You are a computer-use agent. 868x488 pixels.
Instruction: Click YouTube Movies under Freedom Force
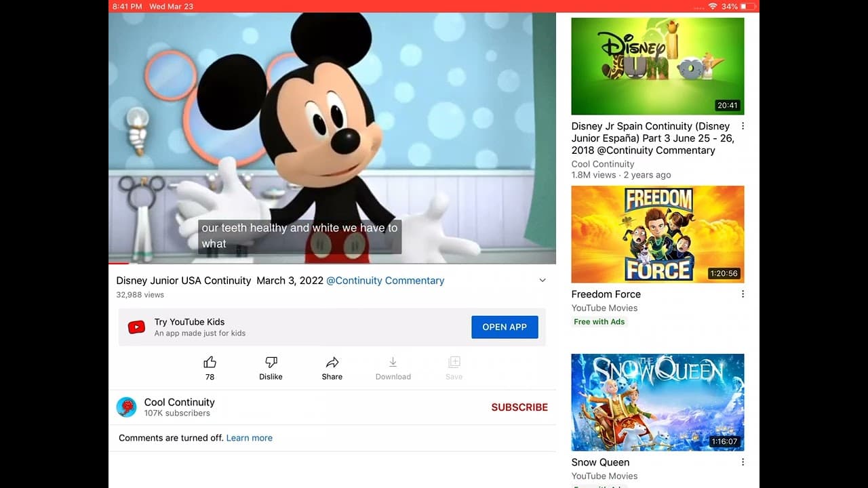tap(605, 308)
